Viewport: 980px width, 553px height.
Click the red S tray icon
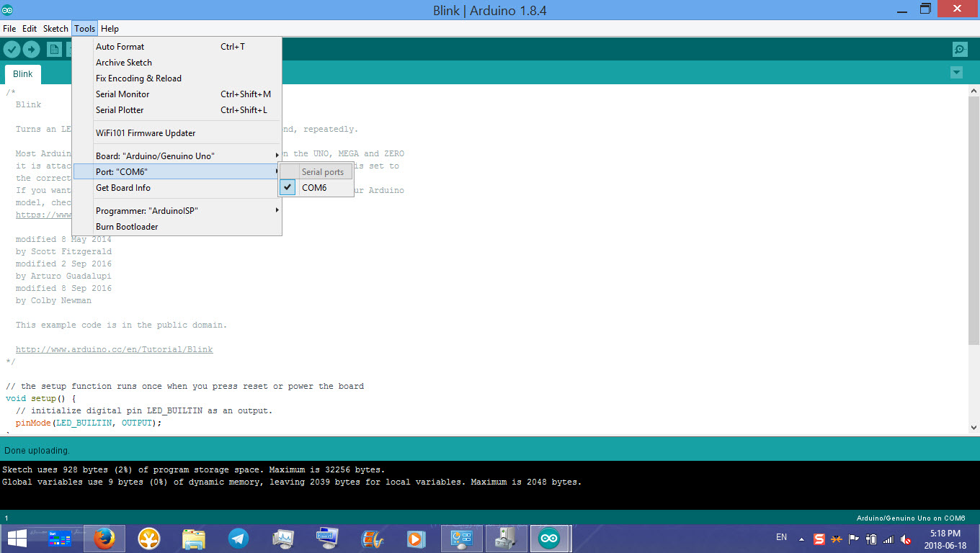coord(819,539)
